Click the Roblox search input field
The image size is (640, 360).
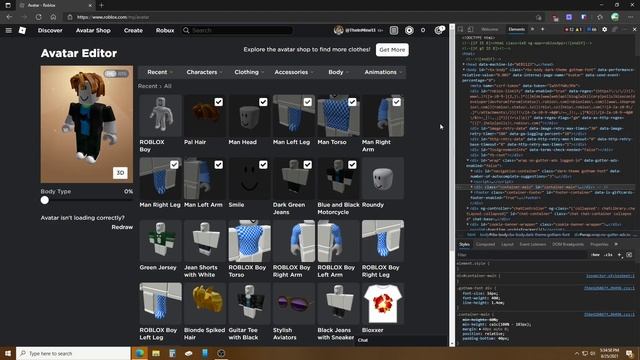pyautogui.click(x=242, y=30)
